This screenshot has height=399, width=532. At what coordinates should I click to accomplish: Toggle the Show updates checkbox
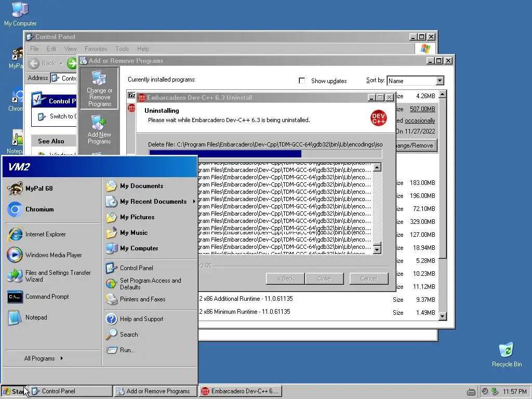(302, 81)
